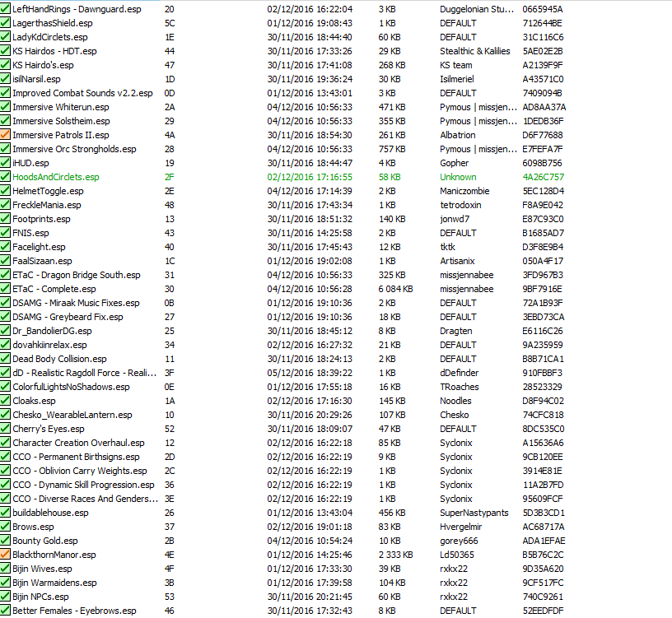Select Facelight.esp plugin name
Screen dimensions: 672x618
click(x=39, y=247)
